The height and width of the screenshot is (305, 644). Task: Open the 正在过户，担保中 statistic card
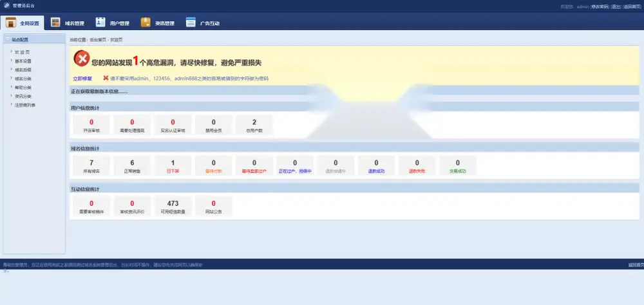pos(295,165)
